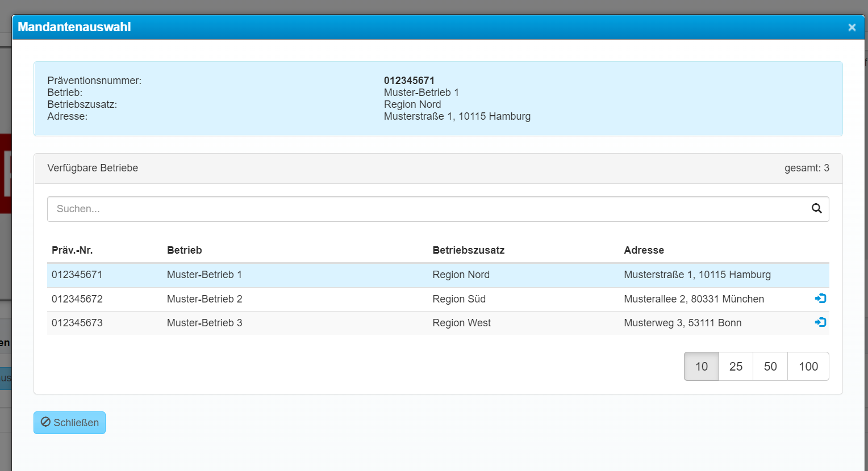This screenshot has height=471, width=868.
Task: Set page size to 25
Action: click(x=736, y=367)
